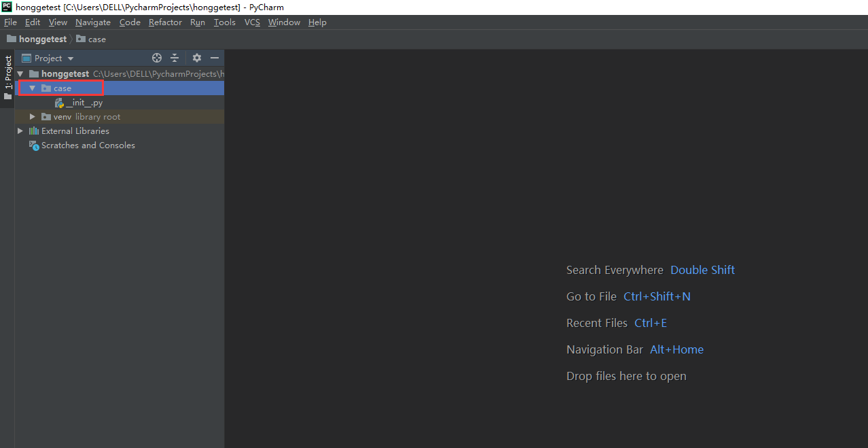Click the __init__.py Python file icon
This screenshot has width=868, height=448.
(59, 103)
